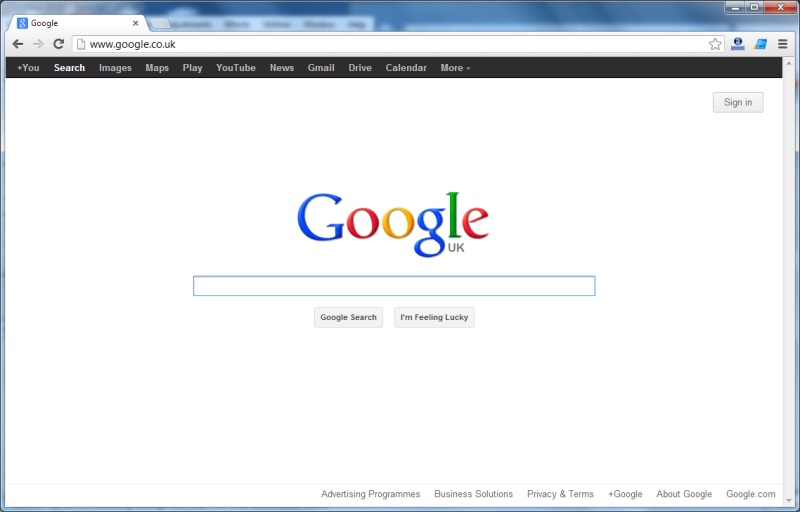Click the page icon in the address bar
This screenshot has height=512, width=800.
coord(81,44)
